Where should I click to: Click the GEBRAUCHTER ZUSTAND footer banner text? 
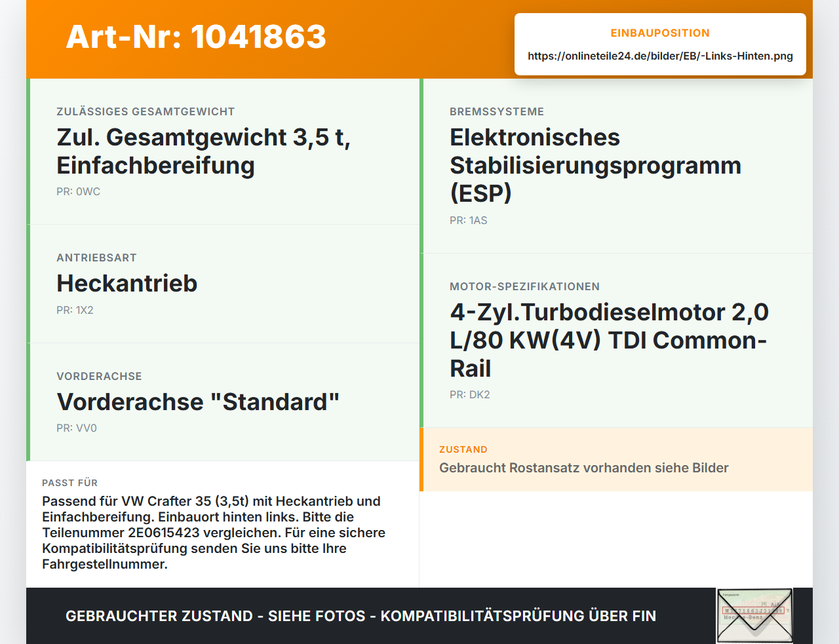[361, 616]
